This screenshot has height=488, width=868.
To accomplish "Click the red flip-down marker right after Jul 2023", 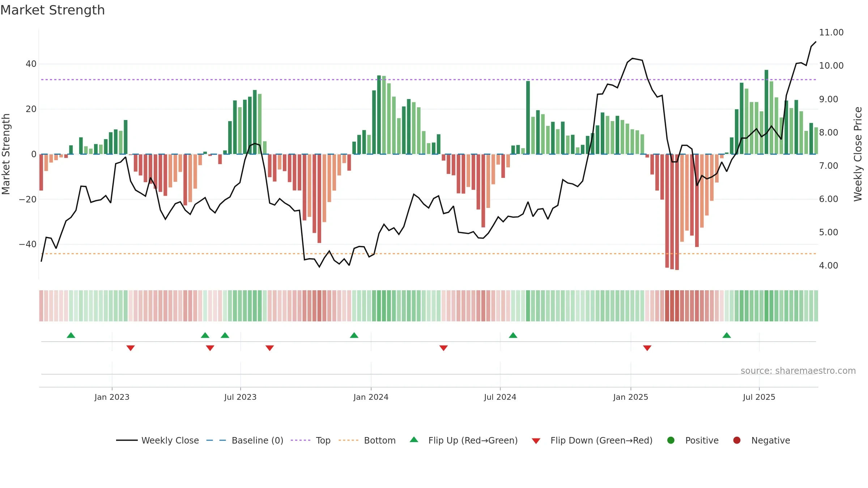I will pos(270,348).
